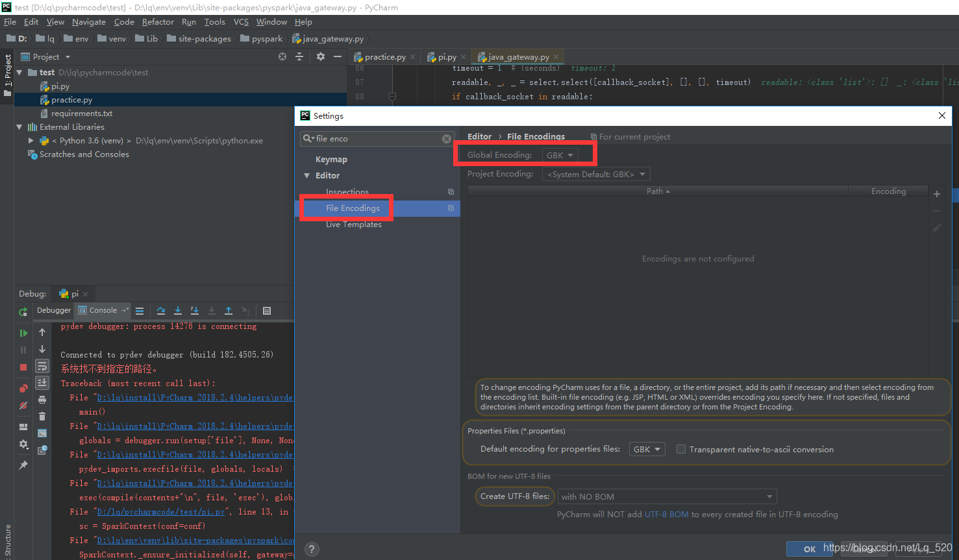This screenshot has height=560, width=959.
Task: Open Create UTF-8 files BOM dropdown
Action: (x=667, y=496)
